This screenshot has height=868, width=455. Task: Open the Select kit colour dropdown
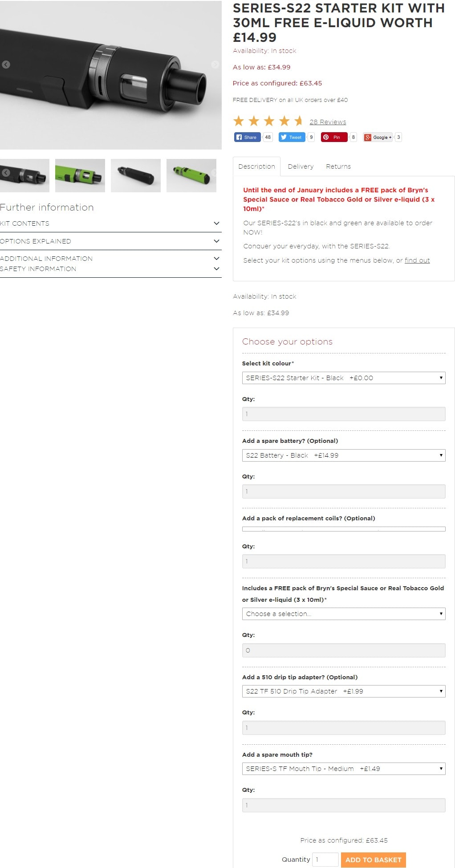[x=344, y=378]
